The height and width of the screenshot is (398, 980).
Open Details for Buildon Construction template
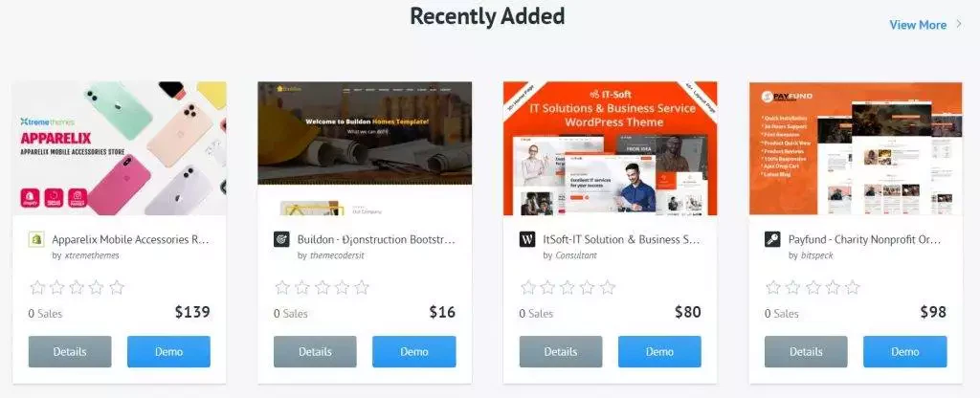tap(315, 352)
